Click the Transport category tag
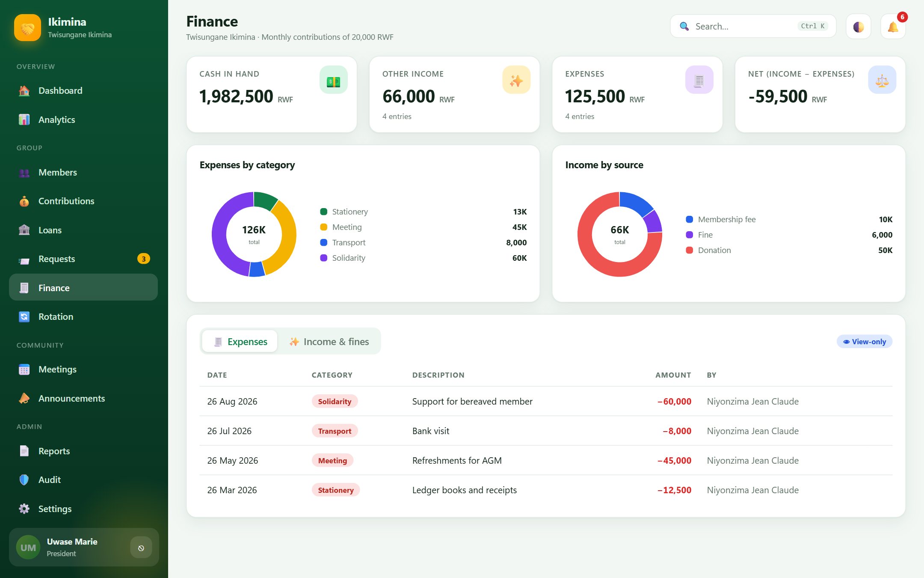 point(335,431)
